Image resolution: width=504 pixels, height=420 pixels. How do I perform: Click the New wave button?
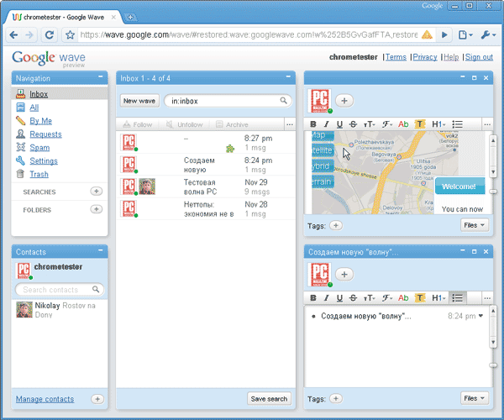tap(139, 101)
